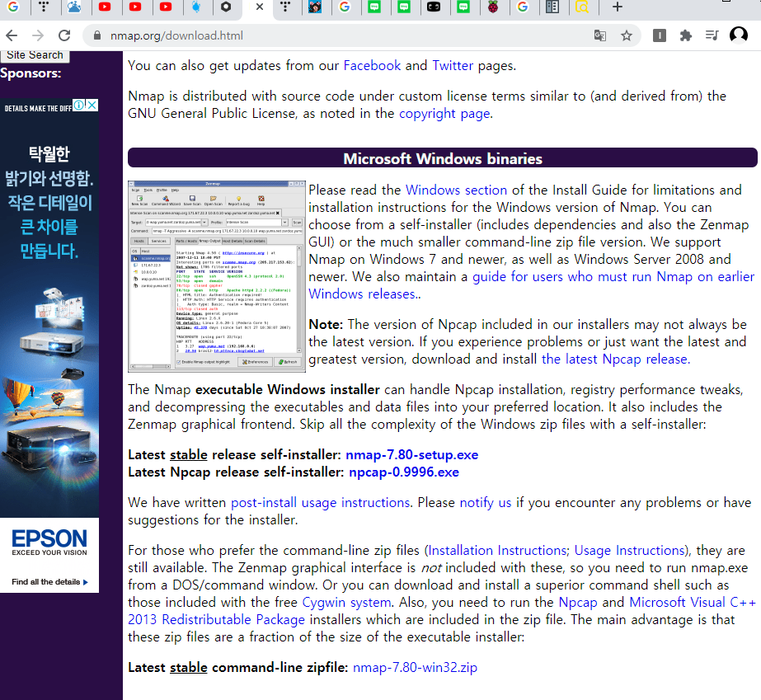Open the AdChoices info icon
The height and width of the screenshot is (700, 761).
pos(78,105)
